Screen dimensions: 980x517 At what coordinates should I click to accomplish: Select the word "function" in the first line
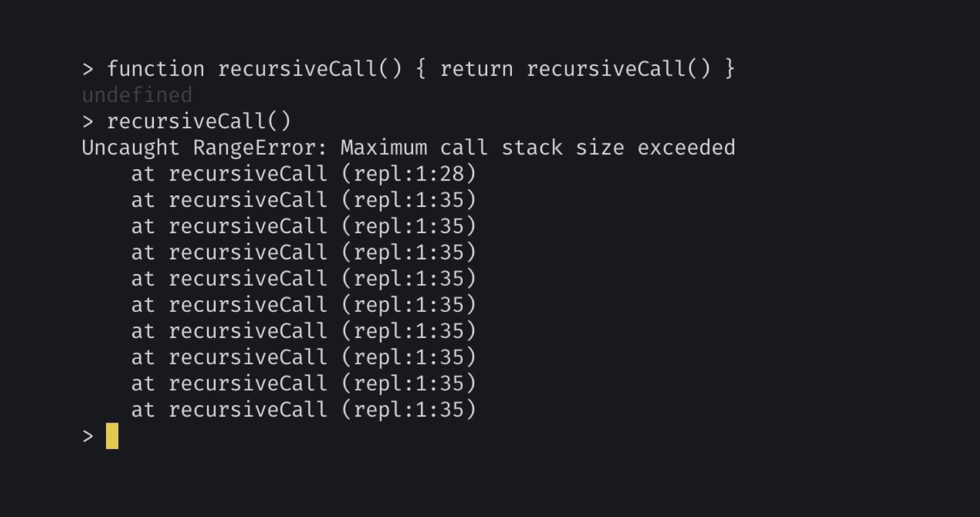click(155, 69)
